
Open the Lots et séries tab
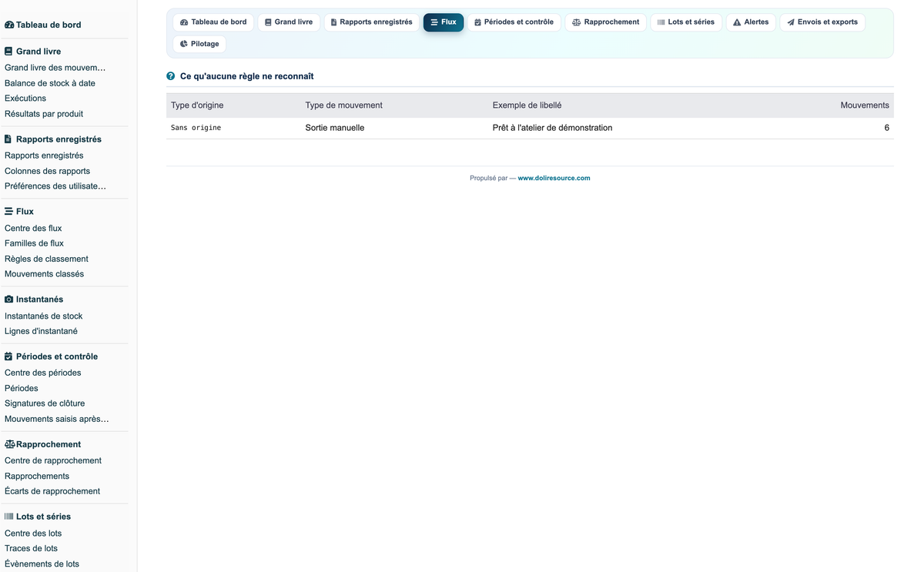point(686,22)
